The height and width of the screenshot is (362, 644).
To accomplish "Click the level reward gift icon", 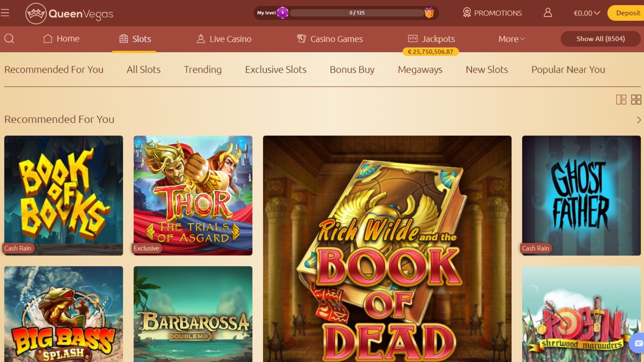I will coord(429,13).
